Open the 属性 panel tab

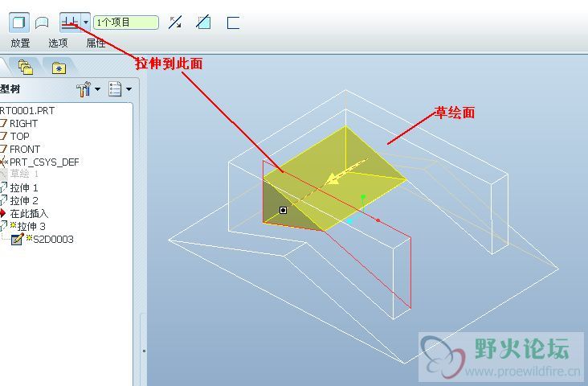click(x=96, y=43)
